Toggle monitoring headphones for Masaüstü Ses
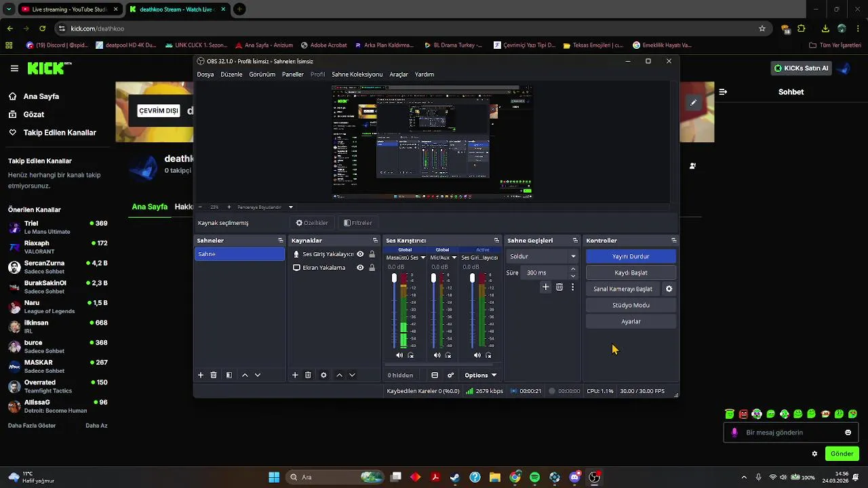The width and height of the screenshot is (868, 488). click(x=411, y=355)
